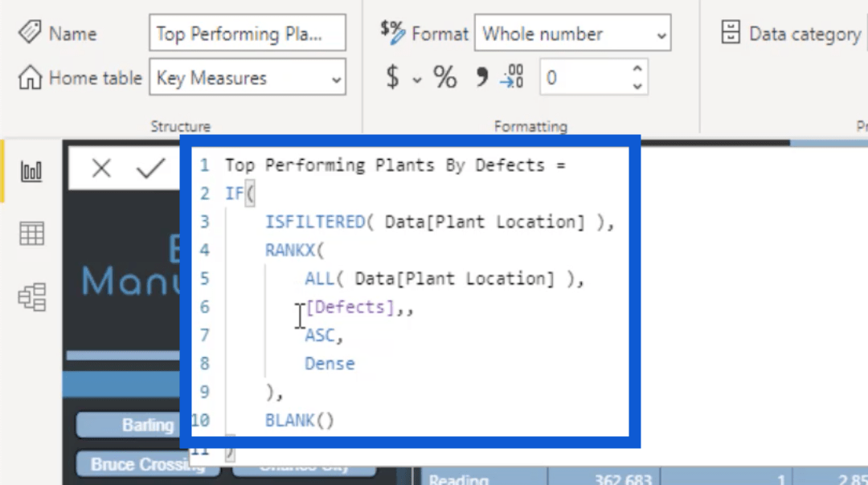Click the measure title on line 1

[385, 165]
